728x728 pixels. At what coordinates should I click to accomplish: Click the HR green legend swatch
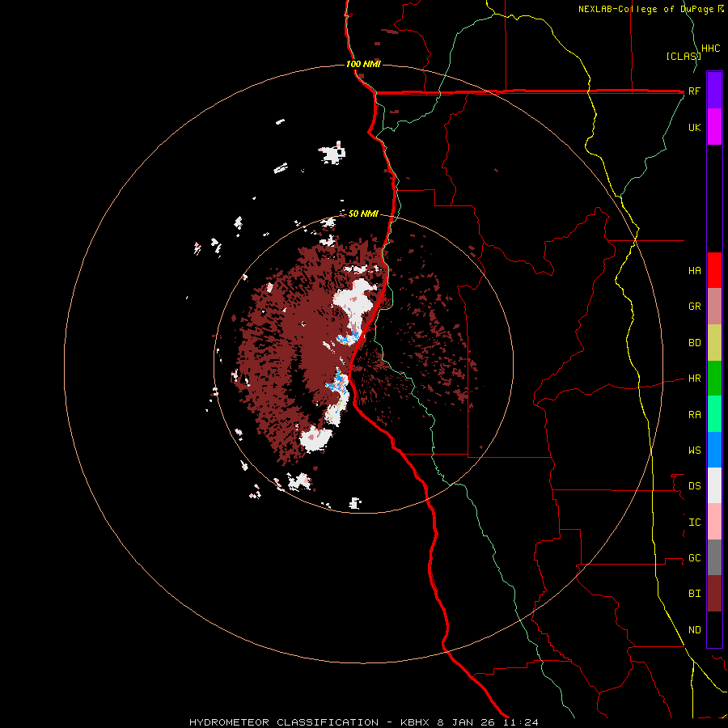point(714,379)
